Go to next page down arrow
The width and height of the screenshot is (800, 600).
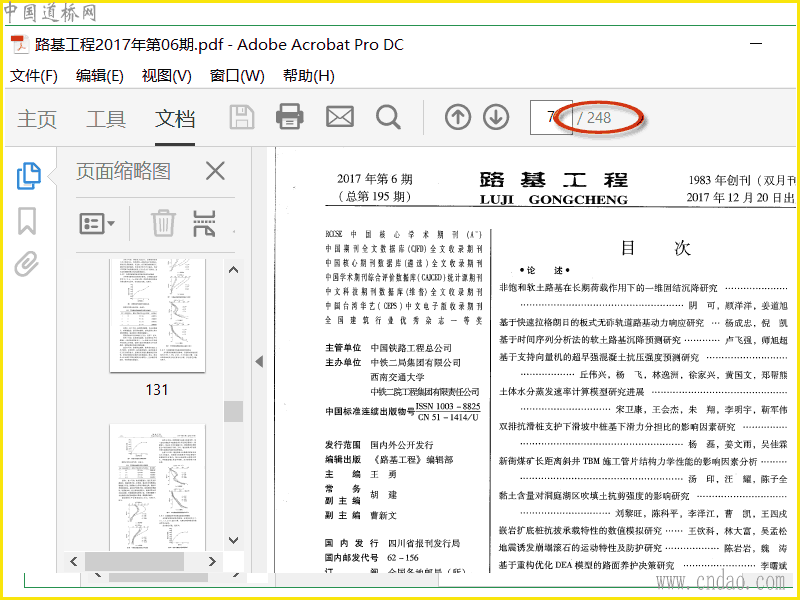pos(496,117)
